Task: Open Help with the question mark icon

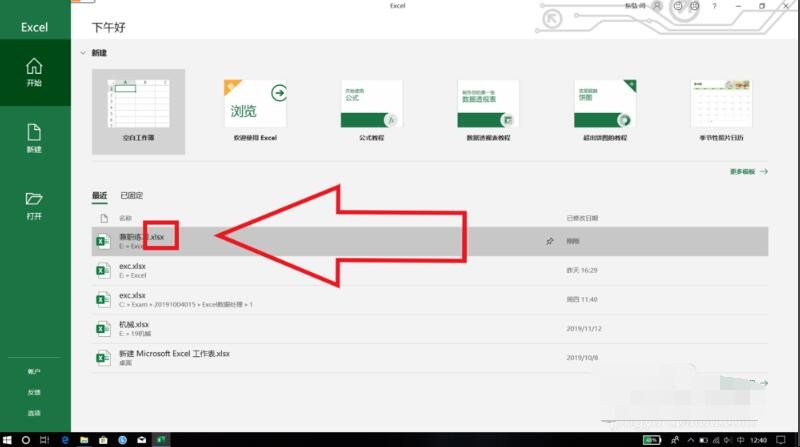Action: point(713,6)
